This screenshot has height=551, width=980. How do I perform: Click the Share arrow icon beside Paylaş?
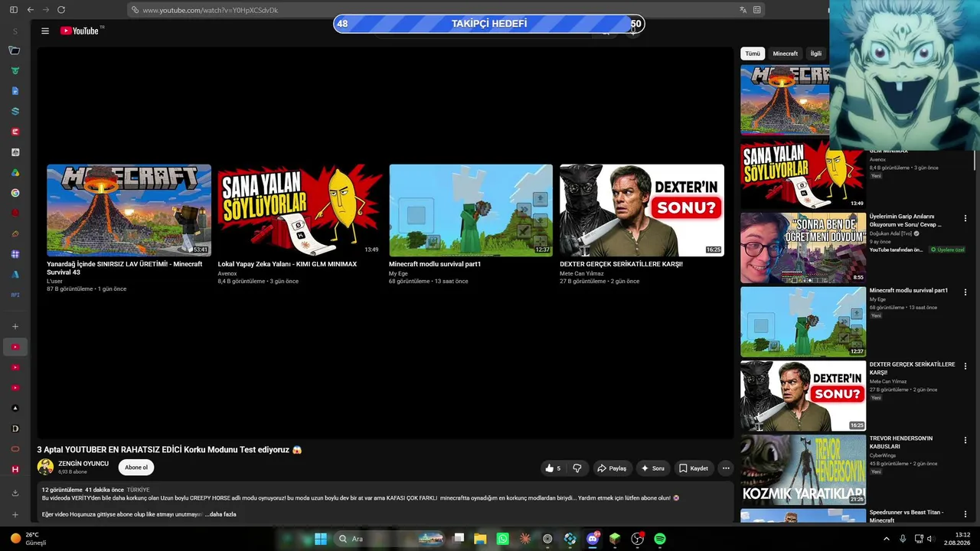click(x=602, y=468)
